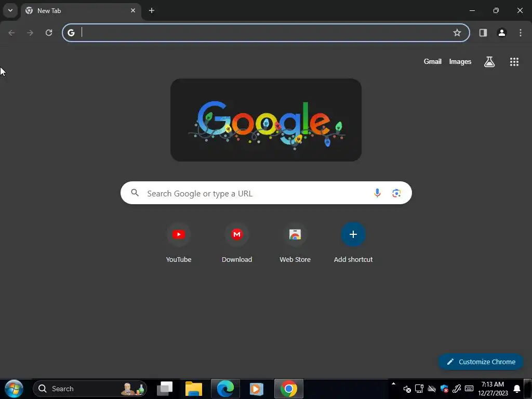532x399 pixels.
Task: Open the Gmail link
Action: tap(433, 61)
